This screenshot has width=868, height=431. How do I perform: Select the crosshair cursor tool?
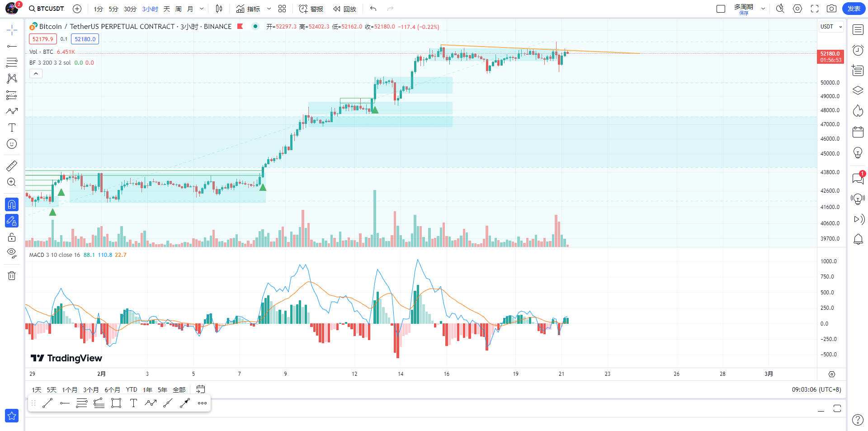point(12,30)
